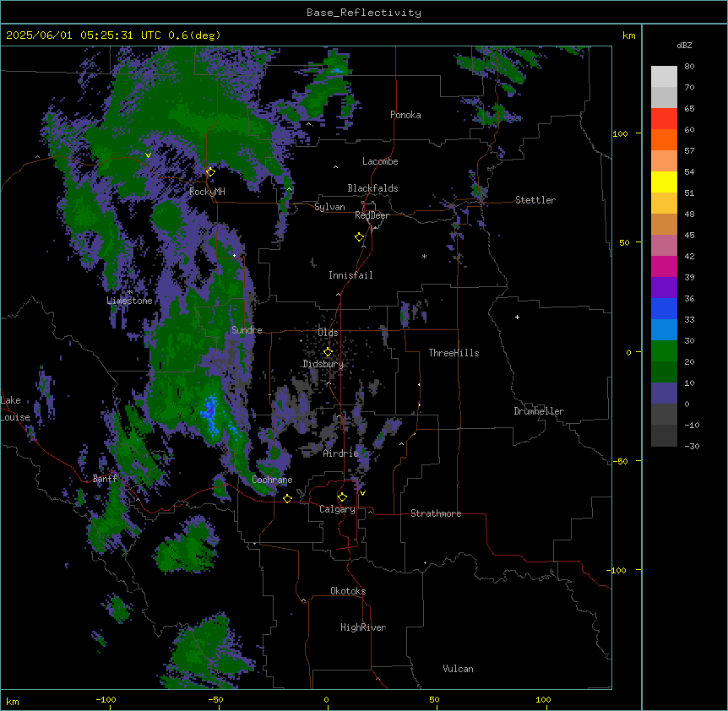This screenshot has height=711, width=728.
Task: Click the white asterisk marker southeast of RedDeer
Action: click(x=424, y=256)
